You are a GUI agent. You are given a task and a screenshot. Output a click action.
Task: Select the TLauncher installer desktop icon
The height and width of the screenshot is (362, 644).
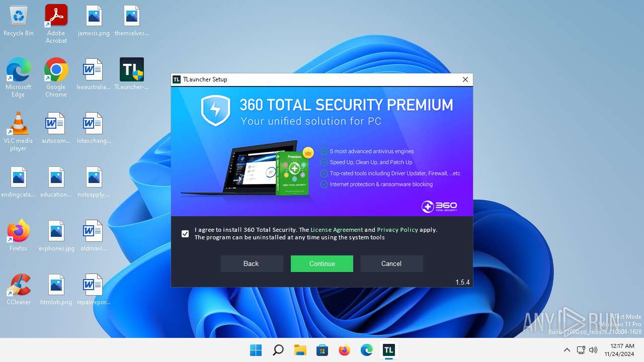coord(132,75)
